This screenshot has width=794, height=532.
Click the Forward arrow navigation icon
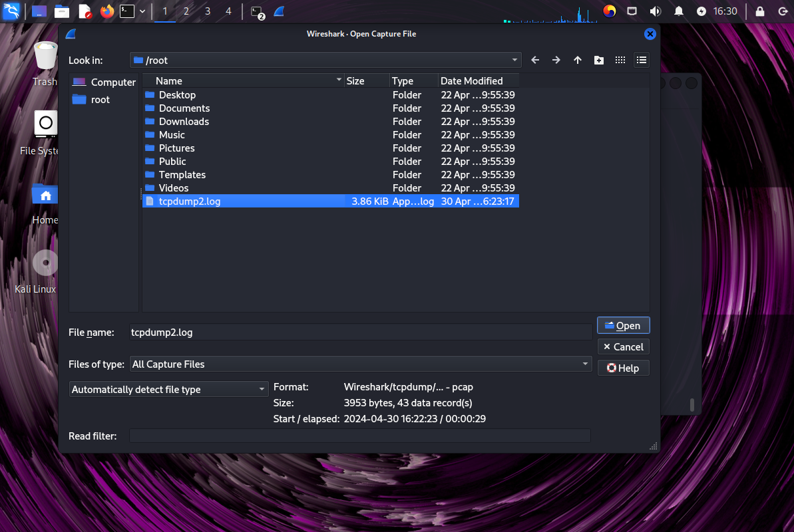(556, 61)
